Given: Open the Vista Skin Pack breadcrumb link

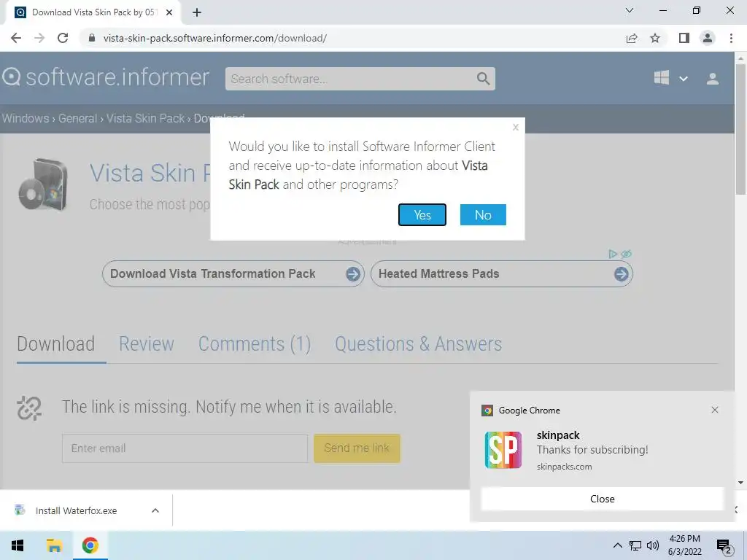Looking at the screenshot, I should [x=145, y=118].
